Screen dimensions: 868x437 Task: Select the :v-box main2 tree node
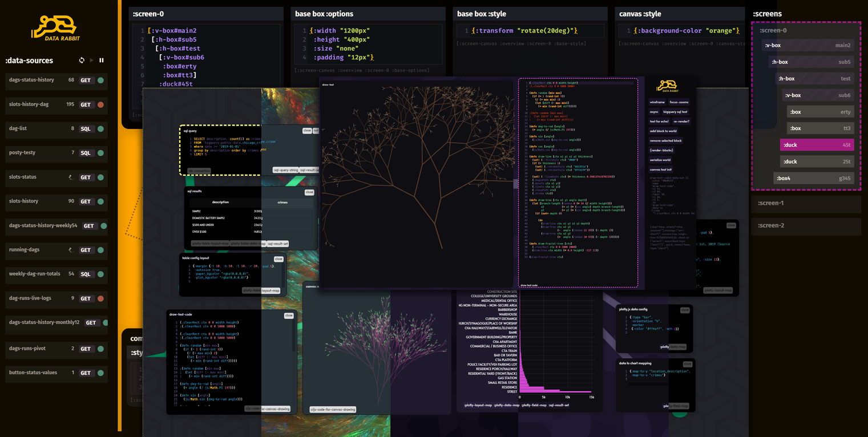808,46
